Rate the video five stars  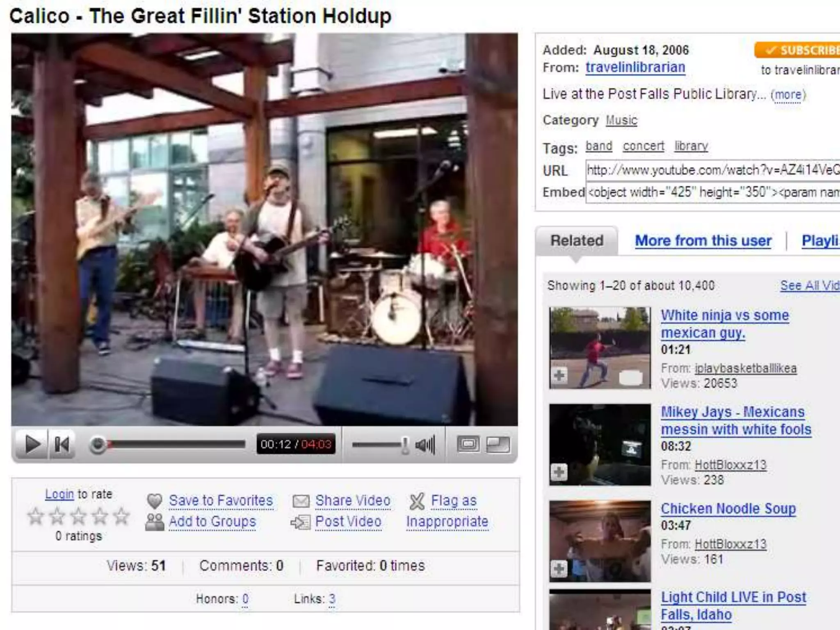tap(121, 516)
